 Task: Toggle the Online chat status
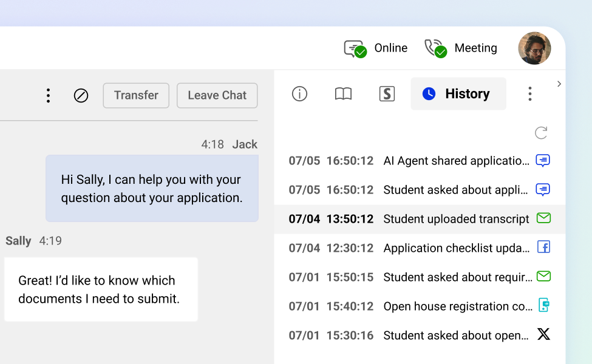click(x=376, y=49)
